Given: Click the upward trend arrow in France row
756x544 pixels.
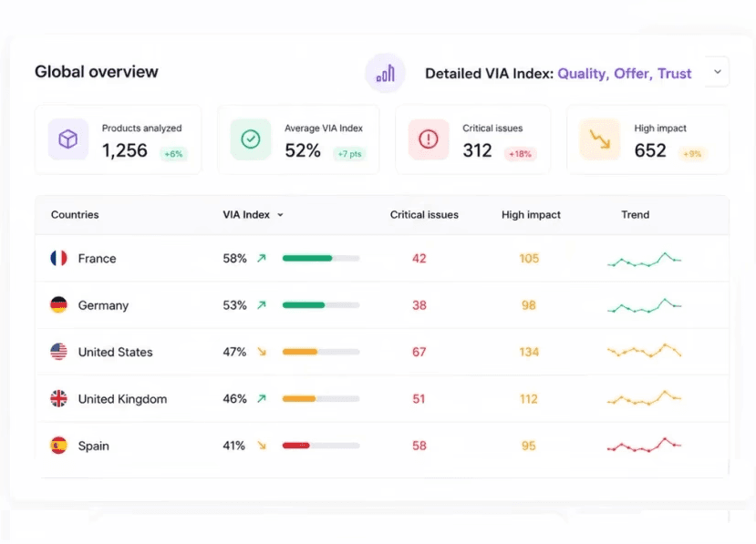Looking at the screenshot, I should (262, 258).
